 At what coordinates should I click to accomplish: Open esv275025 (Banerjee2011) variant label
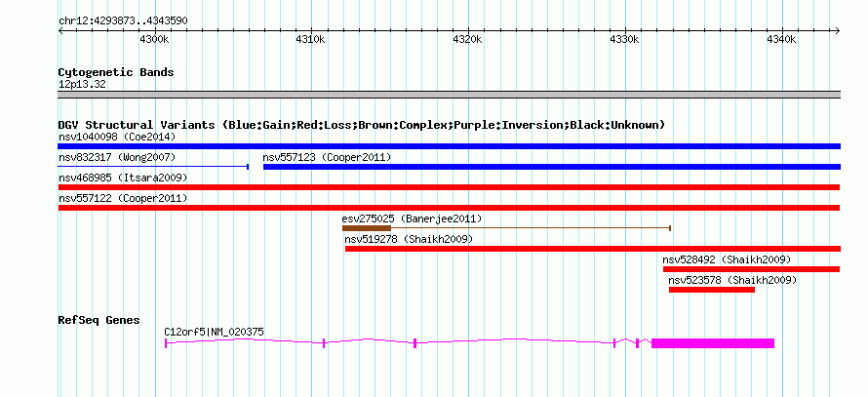click(412, 219)
